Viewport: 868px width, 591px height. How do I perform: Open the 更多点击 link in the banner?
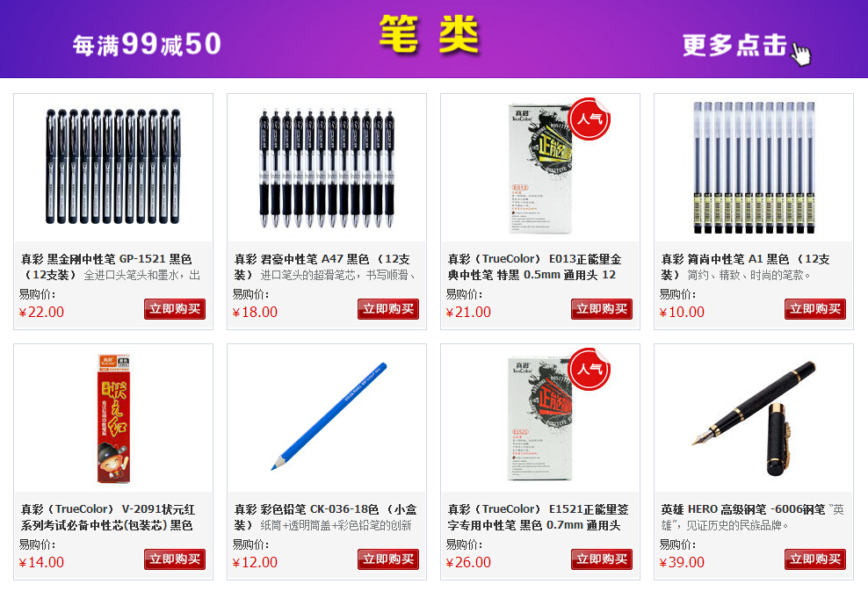tap(734, 45)
